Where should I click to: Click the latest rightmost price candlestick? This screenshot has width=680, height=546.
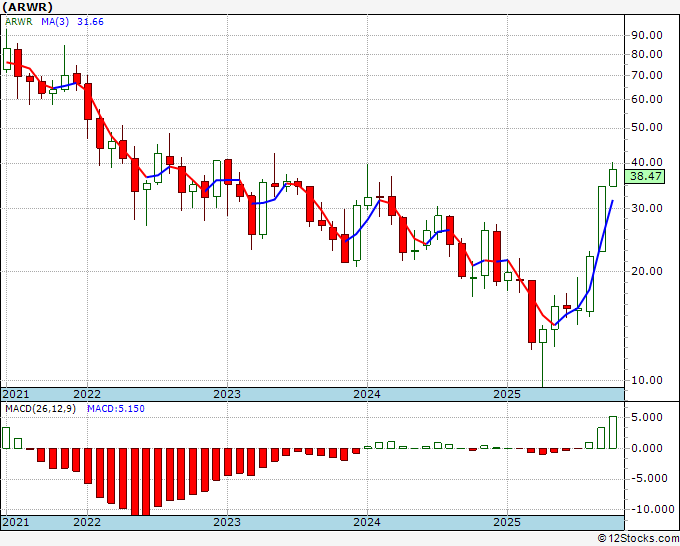(613, 177)
